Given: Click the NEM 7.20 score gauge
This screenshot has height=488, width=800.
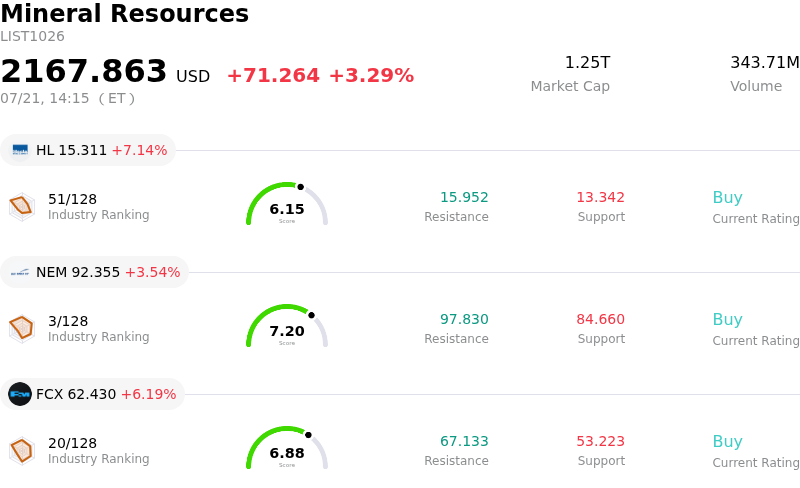Looking at the screenshot, I should click(287, 325).
